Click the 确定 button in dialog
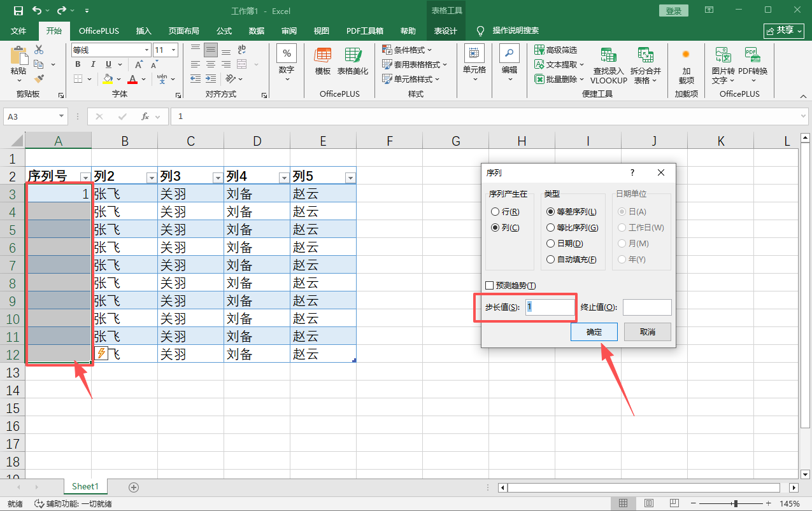Screen dimensions: 812x511 594,332
